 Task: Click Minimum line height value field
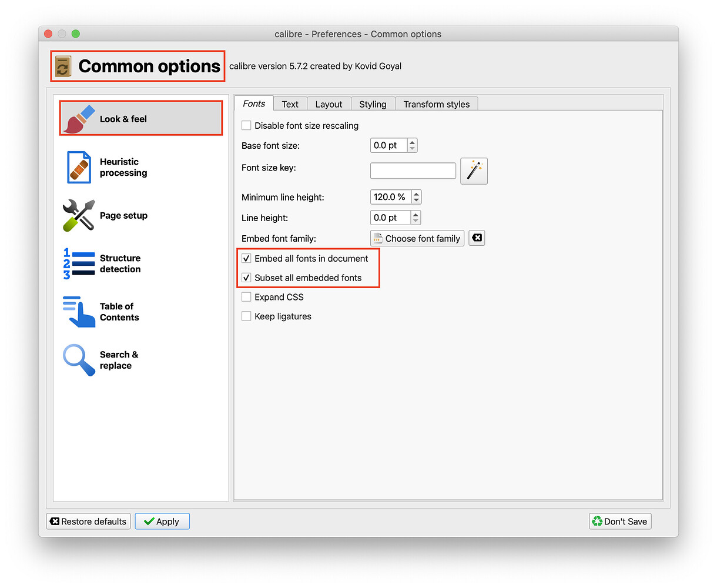(391, 197)
